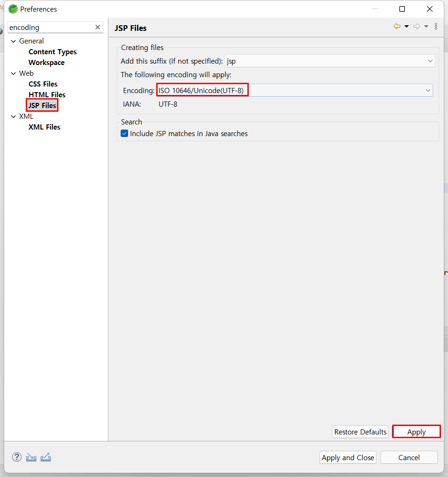Cancel the Preferences dialog

pos(409,457)
